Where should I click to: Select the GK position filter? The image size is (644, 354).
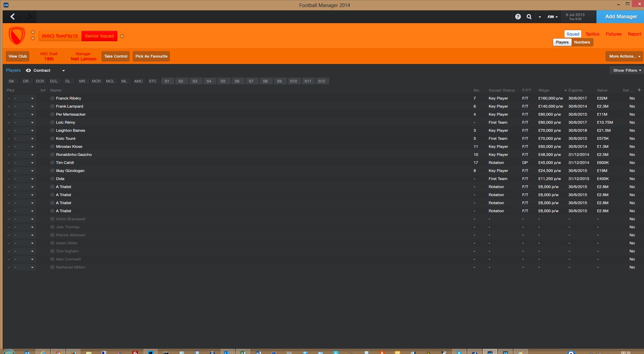pos(11,81)
